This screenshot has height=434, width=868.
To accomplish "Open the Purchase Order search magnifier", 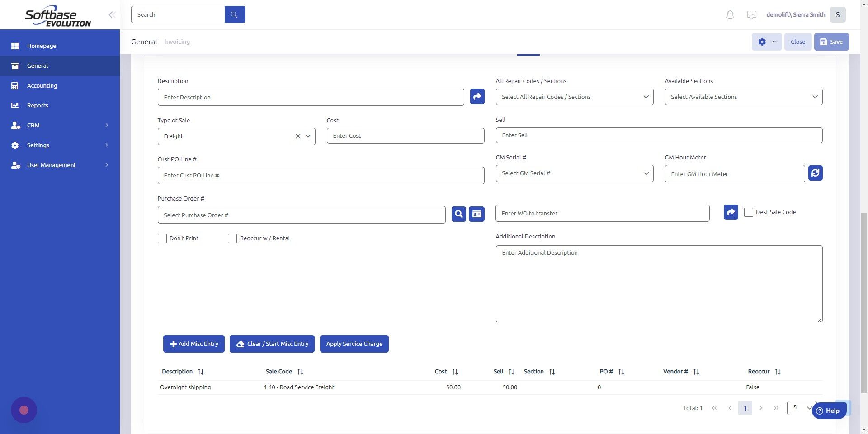I will click(x=458, y=214).
